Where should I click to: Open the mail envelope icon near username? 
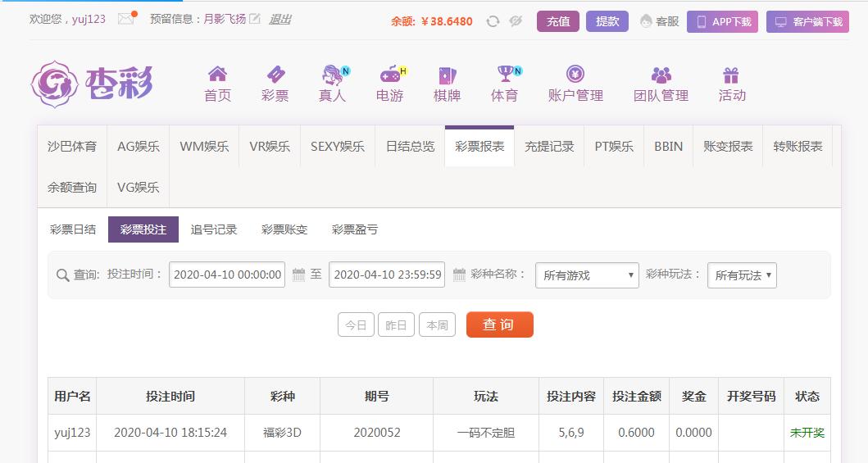click(x=126, y=19)
